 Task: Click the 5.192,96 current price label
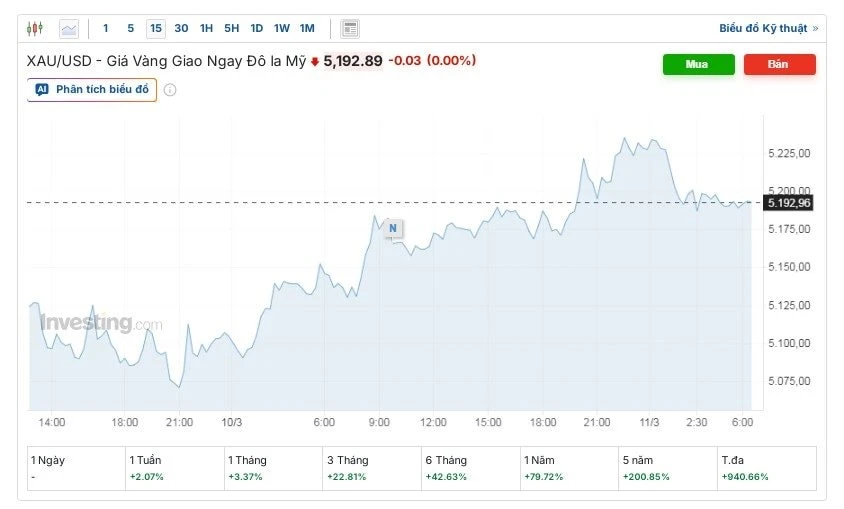click(789, 203)
